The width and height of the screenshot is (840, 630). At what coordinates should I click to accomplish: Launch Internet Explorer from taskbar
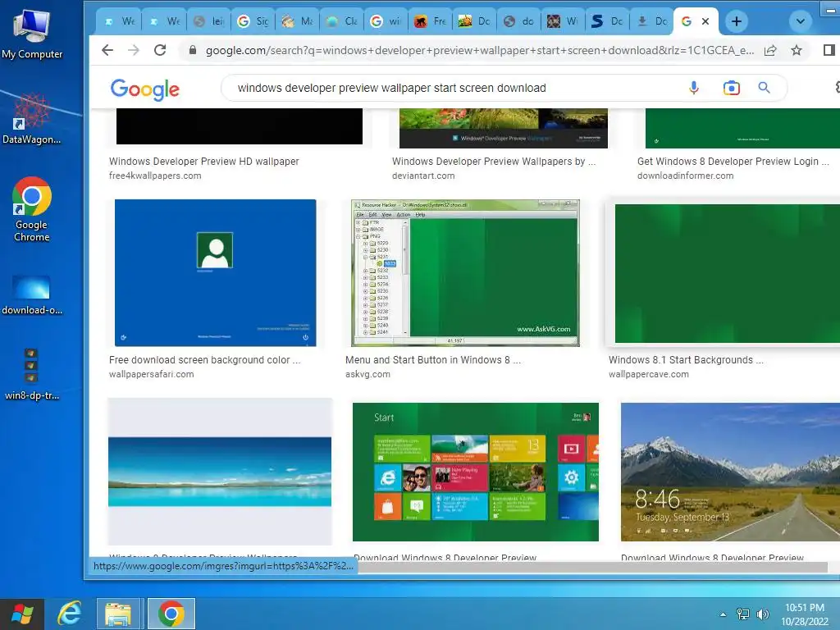click(71, 614)
